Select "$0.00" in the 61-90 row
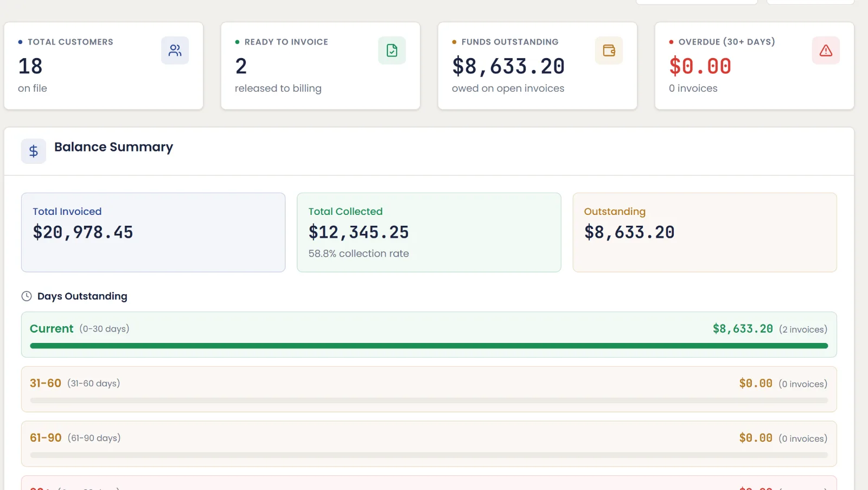Viewport: 868px width, 490px height. click(x=756, y=438)
